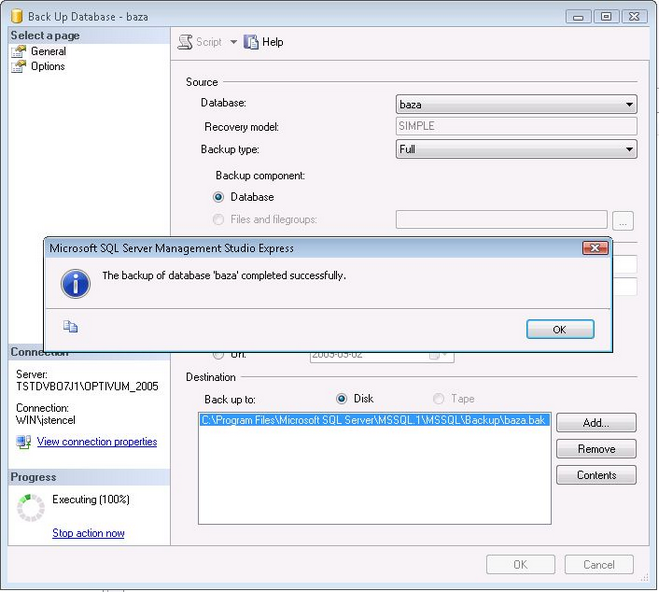Click the Script toolbar icon
Image resolution: width=659 pixels, height=592 pixels.
[185, 42]
